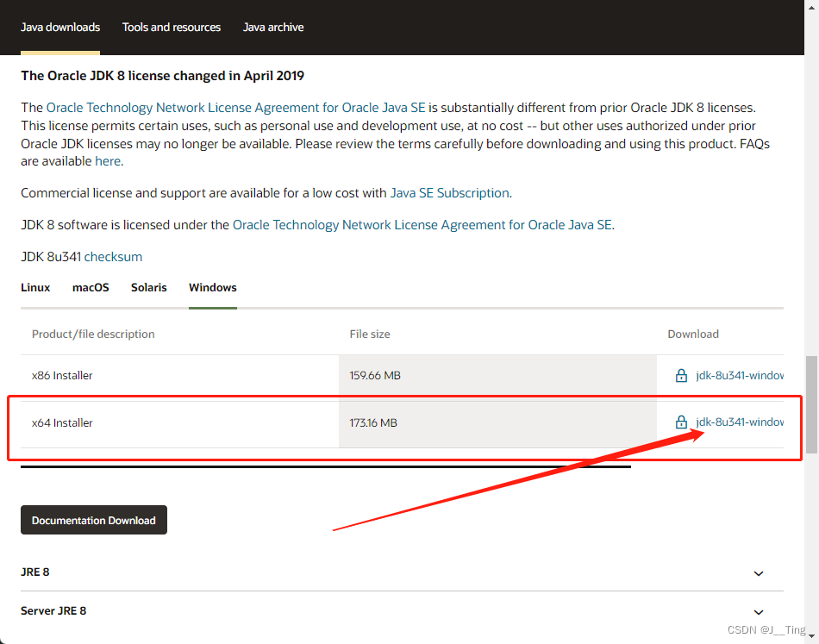819x644 pixels.
Task: Click the vertical page scrollbar thumb
Action: (811, 405)
